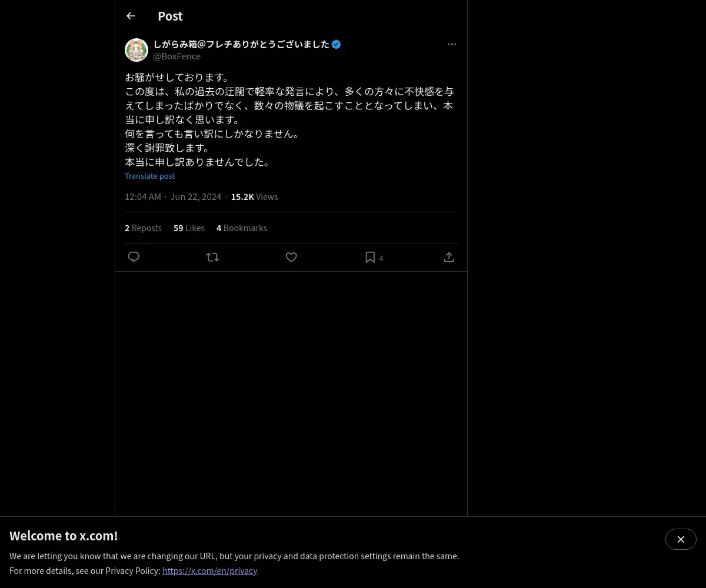This screenshot has width=706, height=588.
Task: Dismiss the Welcome to x.com banner
Action: click(681, 539)
